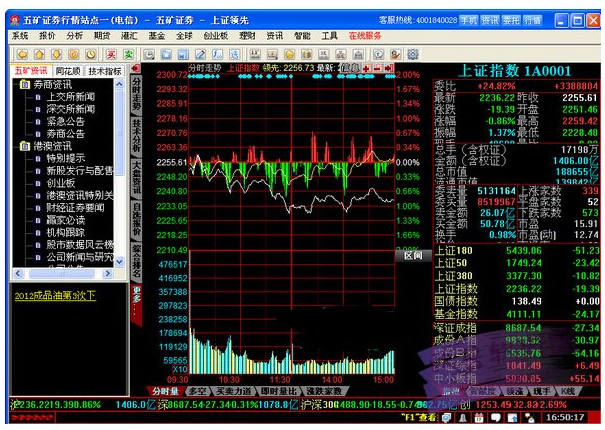Image resolution: width=605 pixels, height=430 pixels.
Task: Click the blue save disk icon
Action: tap(183, 54)
